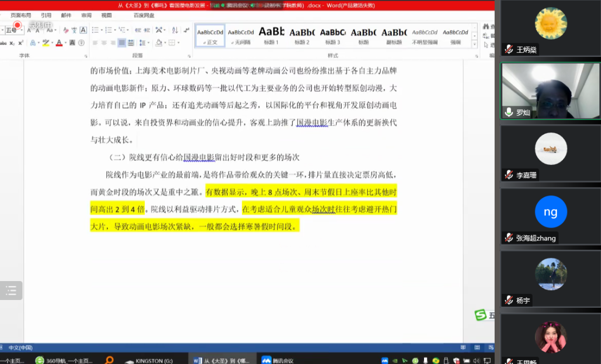
Task: Clear formatting with the eraser icon
Action: coord(66,30)
